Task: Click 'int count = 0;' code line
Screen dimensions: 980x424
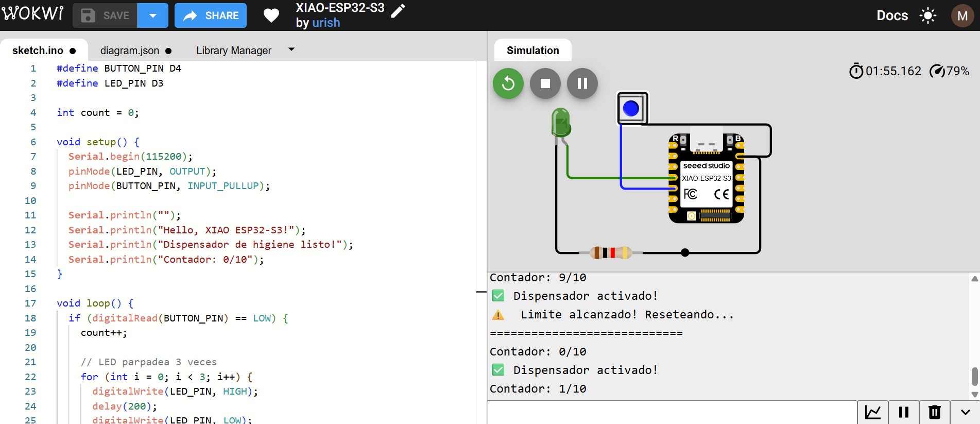Action: pyautogui.click(x=98, y=113)
